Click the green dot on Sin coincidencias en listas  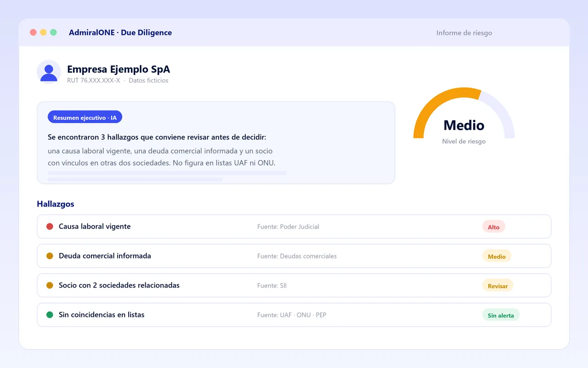point(50,315)
